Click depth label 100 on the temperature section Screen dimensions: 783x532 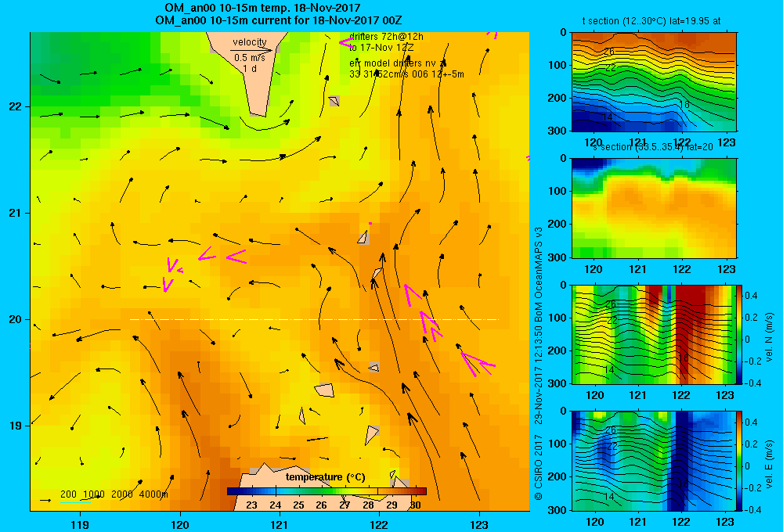pyautogui.click(x=557, y=65)
